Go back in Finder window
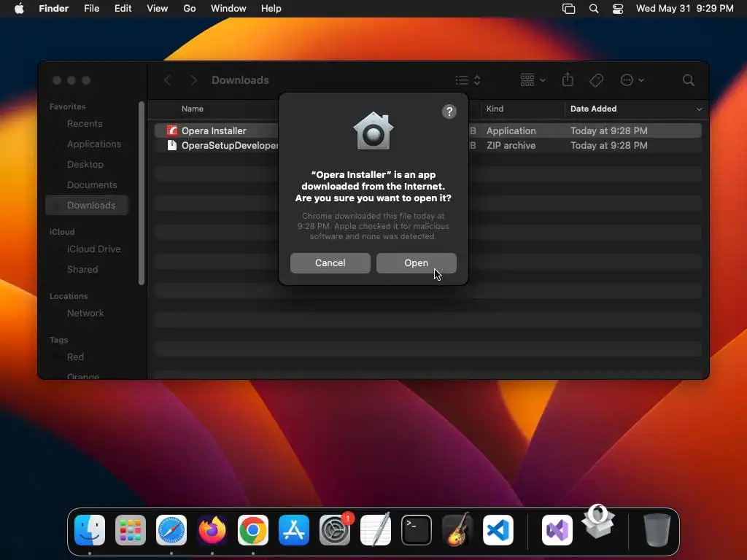 pos(167,80)
